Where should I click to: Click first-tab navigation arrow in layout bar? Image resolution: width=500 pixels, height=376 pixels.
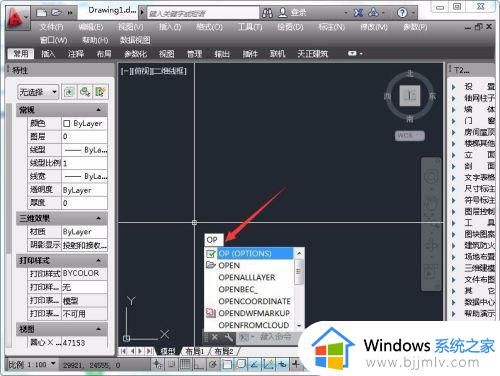(124, 351)
